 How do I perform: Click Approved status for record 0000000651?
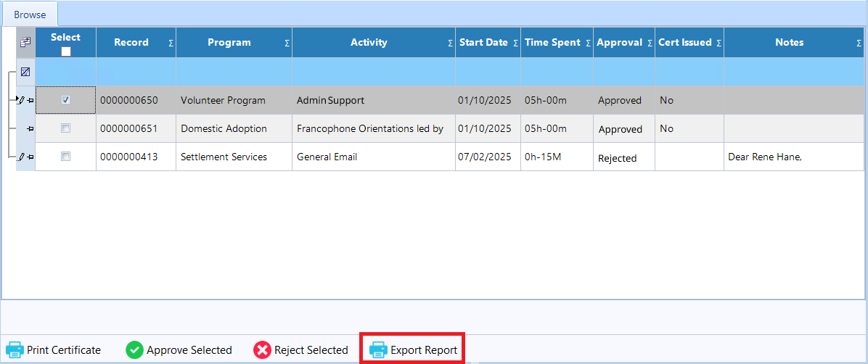coord(624,129)
